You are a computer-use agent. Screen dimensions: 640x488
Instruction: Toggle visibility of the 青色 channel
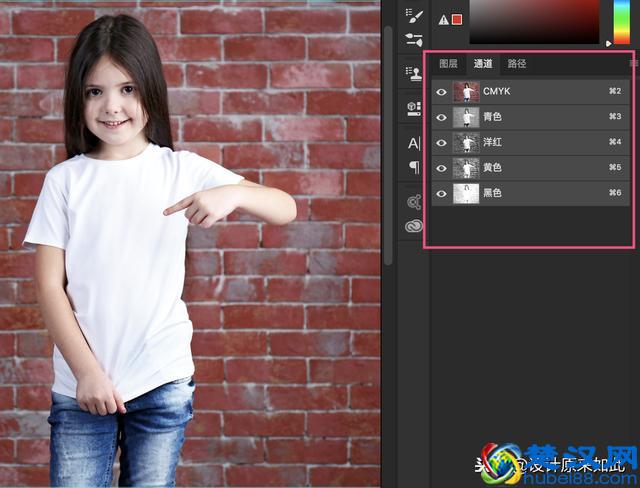pos(442,117)
